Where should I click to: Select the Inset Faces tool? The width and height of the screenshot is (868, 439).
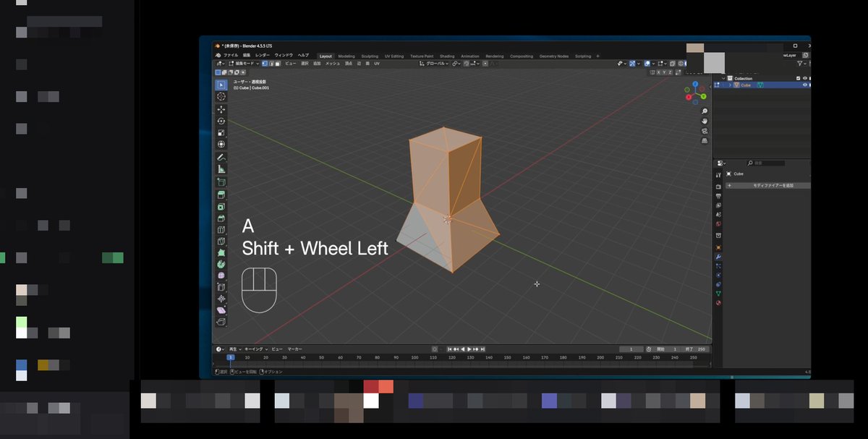(x=221, y=207)
